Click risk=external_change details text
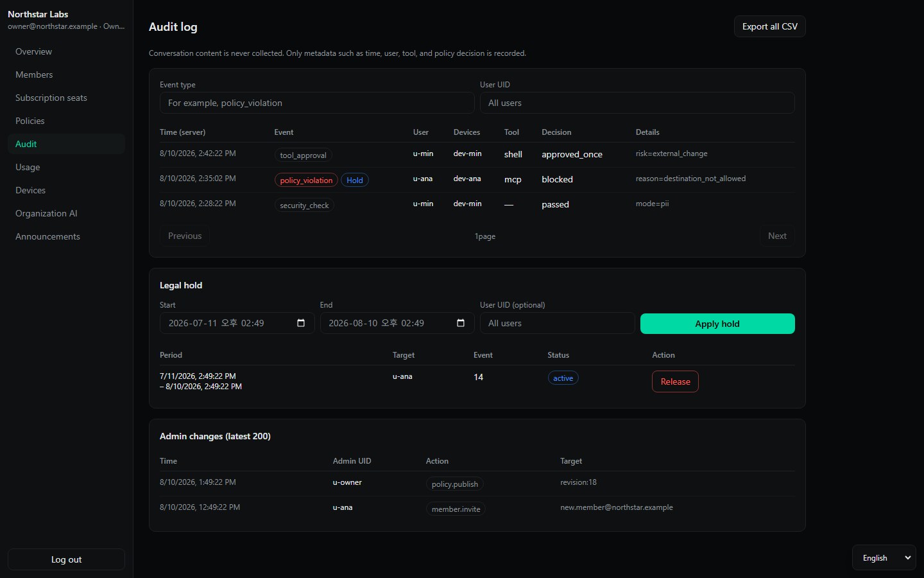 [671, 153]
